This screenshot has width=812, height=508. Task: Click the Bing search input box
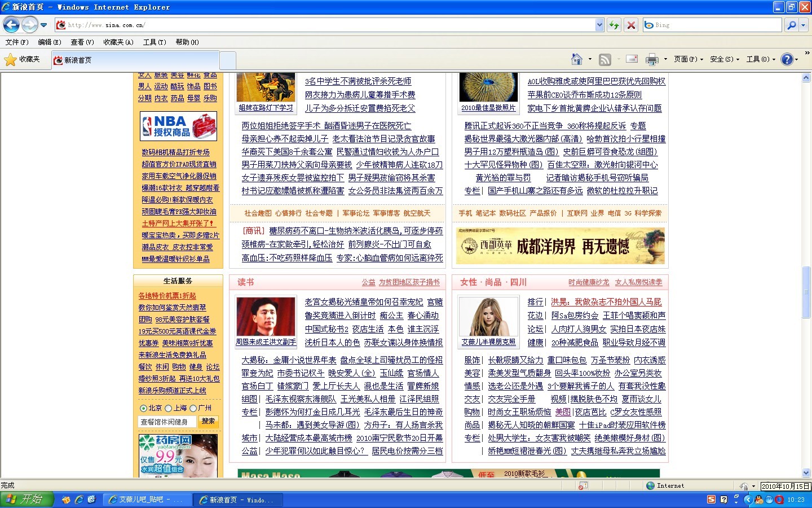pyautogui.click(x=713, y=25)
